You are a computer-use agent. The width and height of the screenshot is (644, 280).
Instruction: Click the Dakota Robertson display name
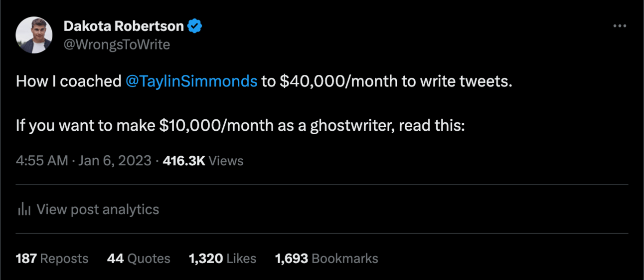124,26
